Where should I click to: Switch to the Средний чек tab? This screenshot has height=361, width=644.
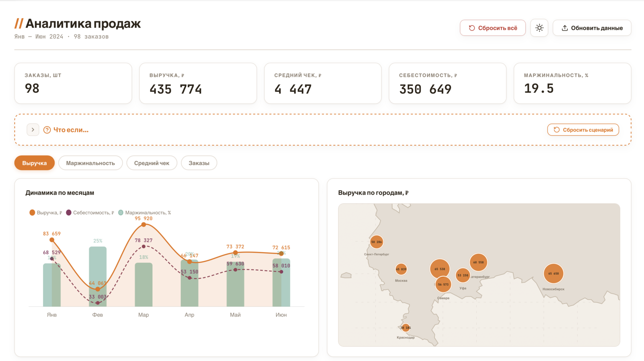point(152,163)
